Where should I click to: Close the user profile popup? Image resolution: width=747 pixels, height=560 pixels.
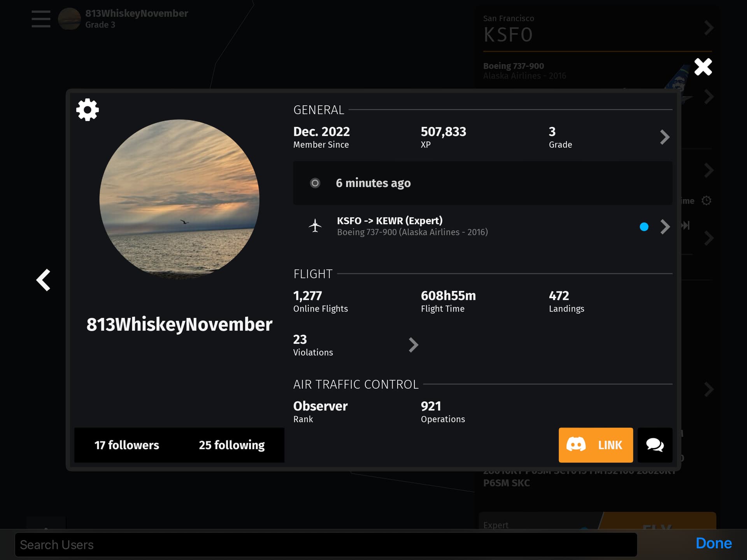[703, 67]
